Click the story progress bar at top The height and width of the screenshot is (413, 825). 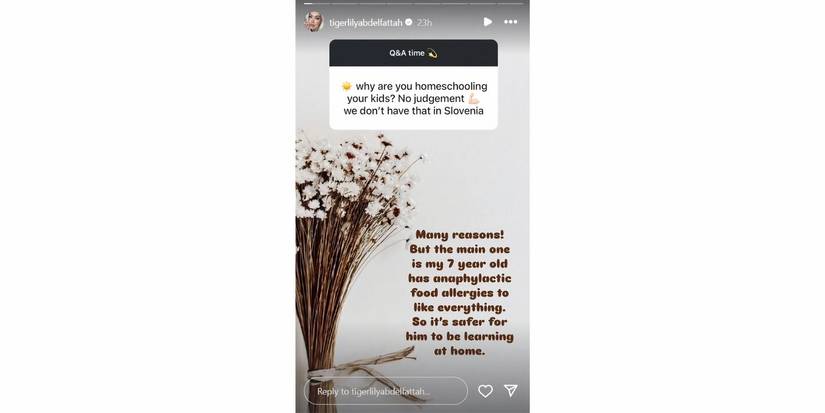coord(413,3)
